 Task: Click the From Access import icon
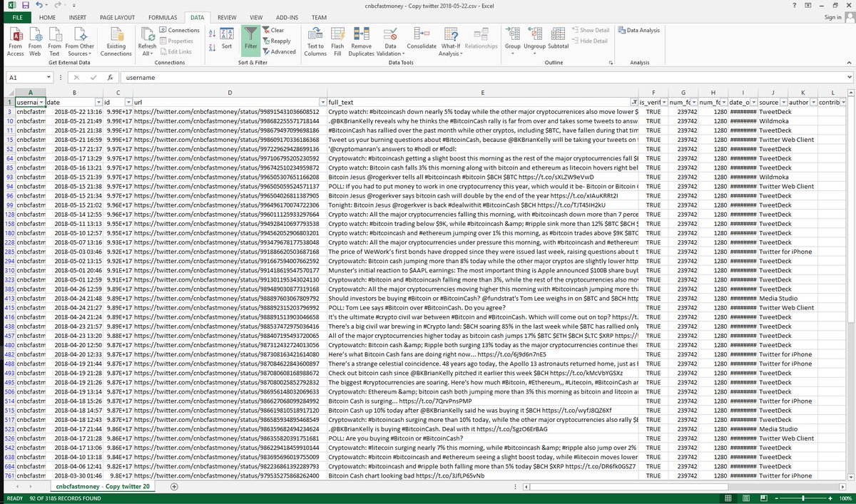(15, 41)
